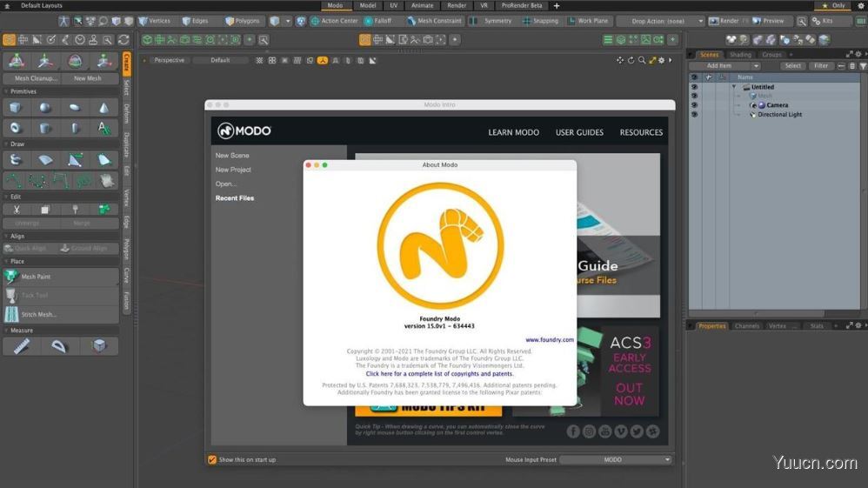Image resolution: width=868 pixels, height=488 pixels.
Task: Open www.foundry.com link in About Modo
Action: (x=550, y=340)
